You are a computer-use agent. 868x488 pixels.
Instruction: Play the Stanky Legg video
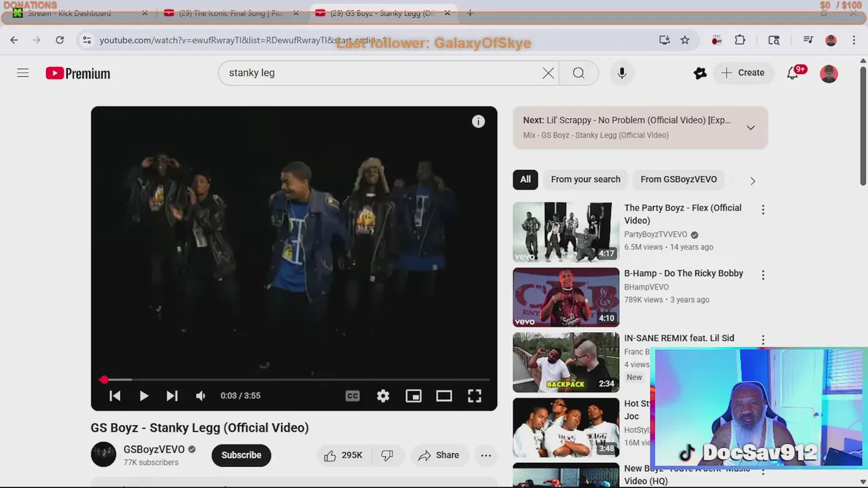point(144,396)
